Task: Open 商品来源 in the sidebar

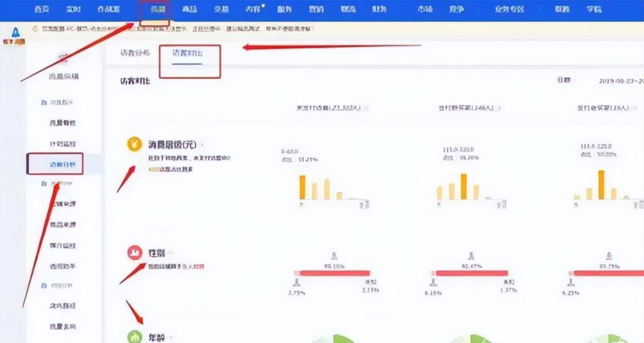Action: click(x=63, y=224)
